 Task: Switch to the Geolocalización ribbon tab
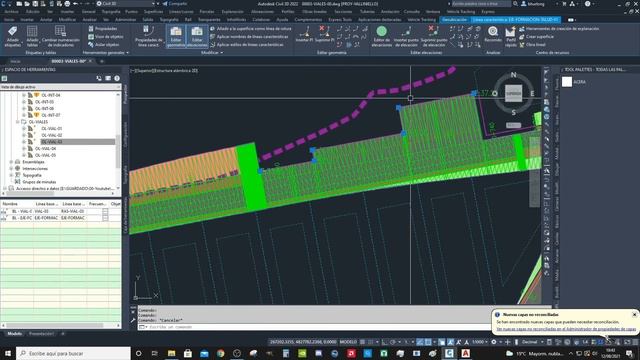pos(454,19)
